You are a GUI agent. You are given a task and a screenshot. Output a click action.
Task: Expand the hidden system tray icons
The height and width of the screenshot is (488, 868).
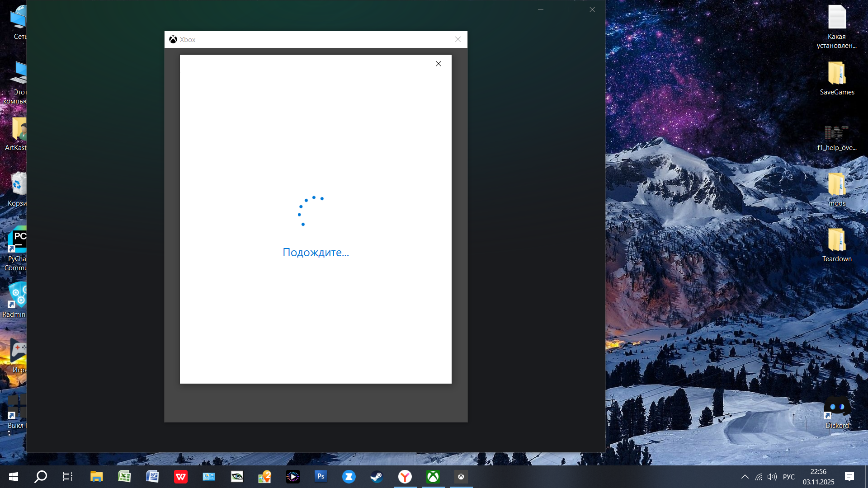point(745,477)
